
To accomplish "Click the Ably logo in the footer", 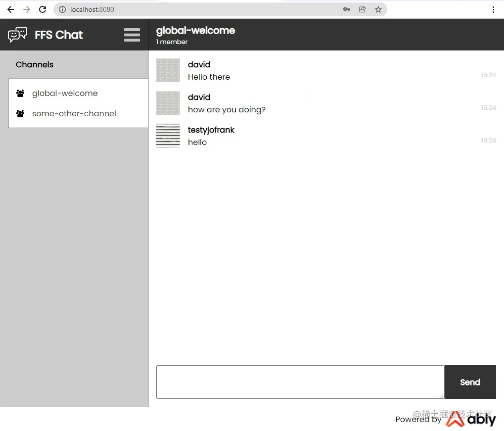I will click(471, 419).
